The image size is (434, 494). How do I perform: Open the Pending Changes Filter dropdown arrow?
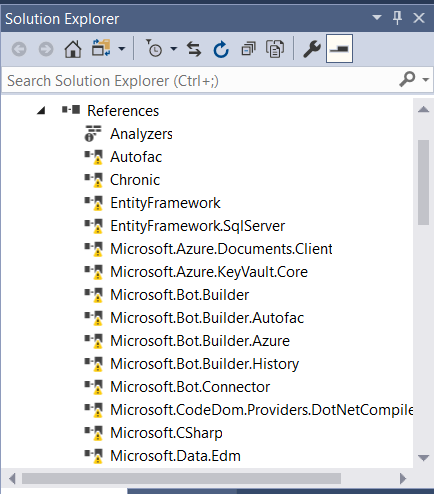click(173, 49)
